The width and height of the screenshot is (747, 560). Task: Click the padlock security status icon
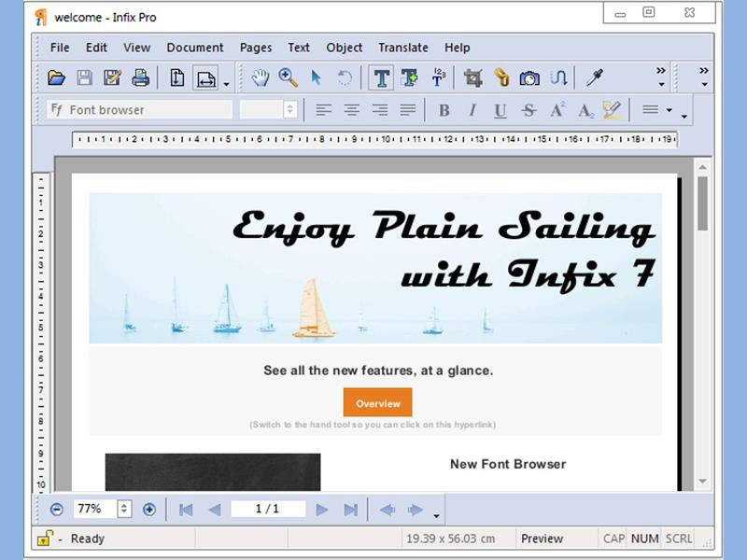(x=44, y=539)
